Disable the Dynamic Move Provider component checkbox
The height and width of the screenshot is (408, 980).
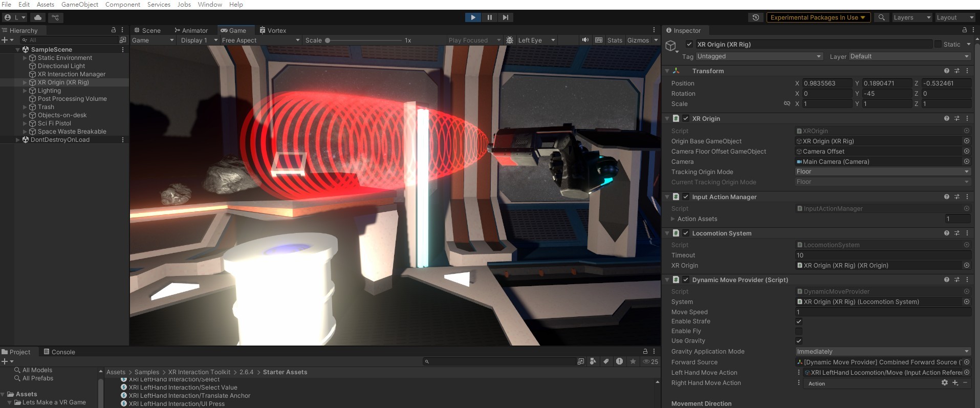[x=686, y=280]
